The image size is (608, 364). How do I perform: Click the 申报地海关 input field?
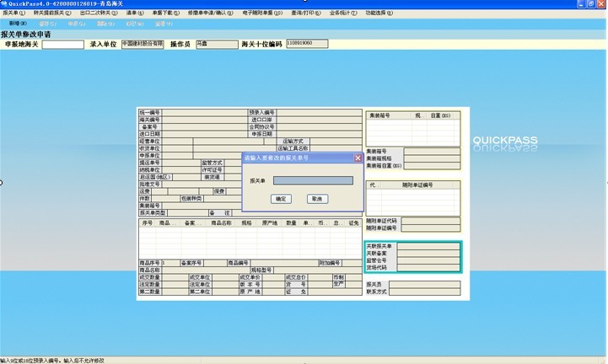pos(62,45)
